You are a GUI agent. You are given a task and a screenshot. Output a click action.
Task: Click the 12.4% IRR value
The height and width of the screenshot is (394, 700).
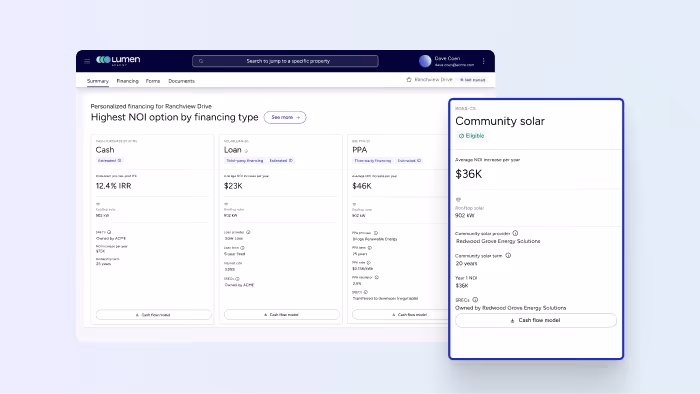tap(113, 186)
